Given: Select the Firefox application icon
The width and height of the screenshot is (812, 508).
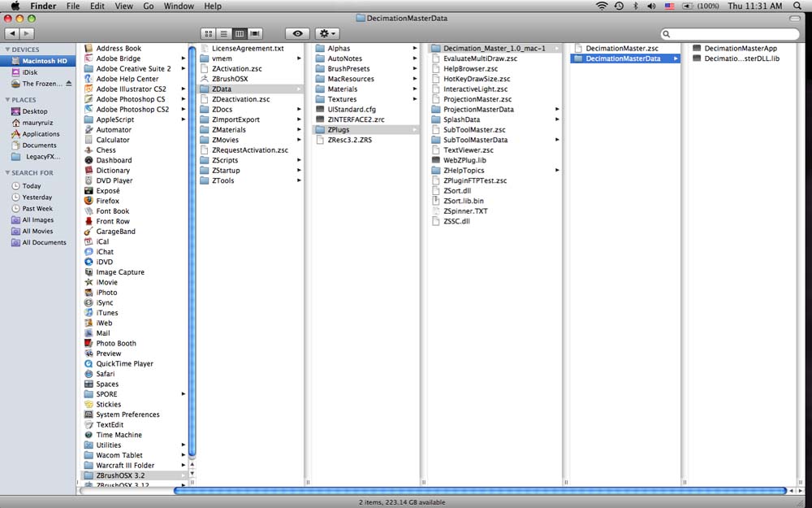Looking at the screenshot, I should click(89, 201).
